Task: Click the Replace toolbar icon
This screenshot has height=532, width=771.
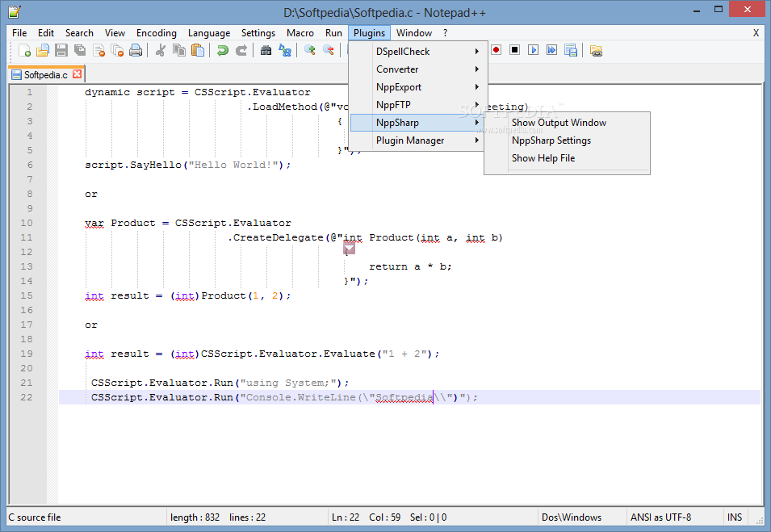Action: 285,50
